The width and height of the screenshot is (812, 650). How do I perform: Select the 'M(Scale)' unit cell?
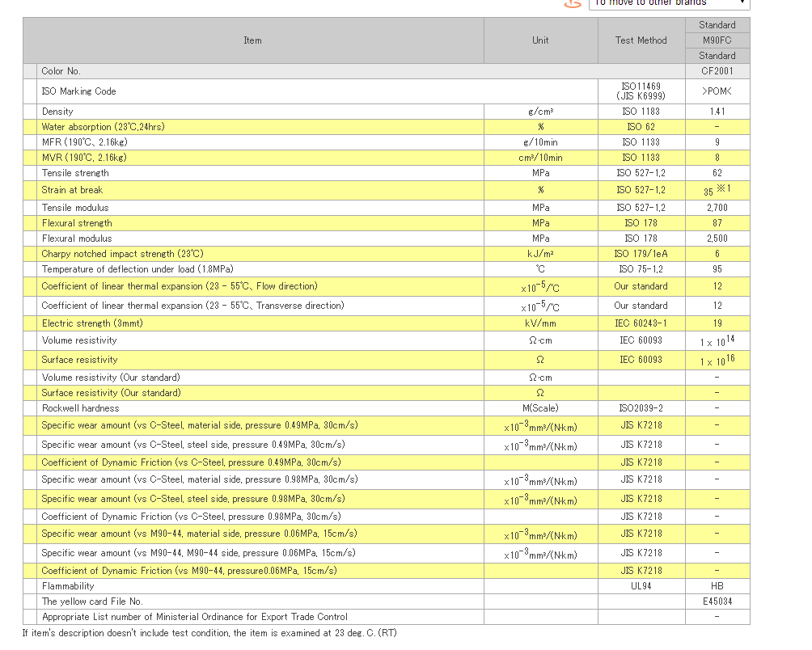coord(540,408)
